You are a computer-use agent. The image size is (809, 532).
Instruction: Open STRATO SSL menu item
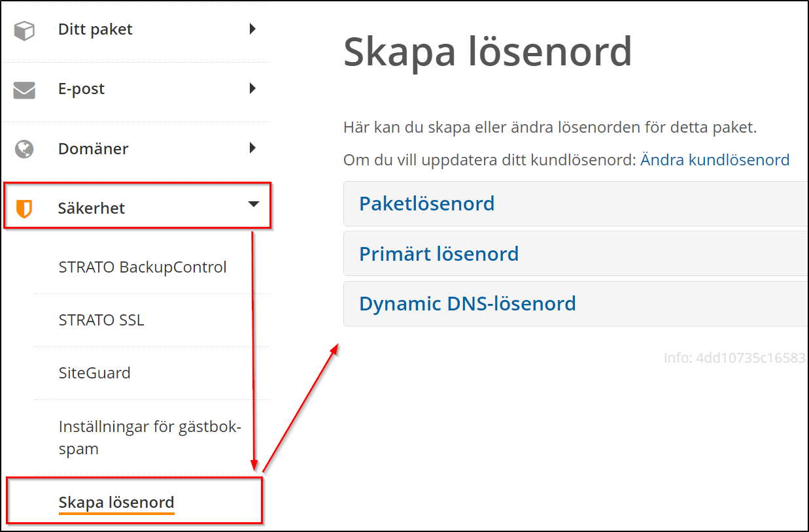click(x=101, y=320)
